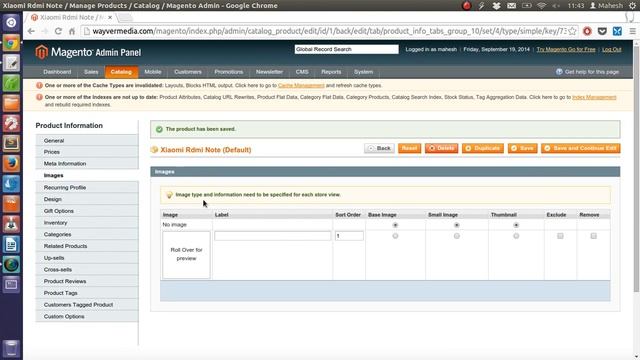
Task: Click Chrome's home icon
Action: [x=72, y=31]
